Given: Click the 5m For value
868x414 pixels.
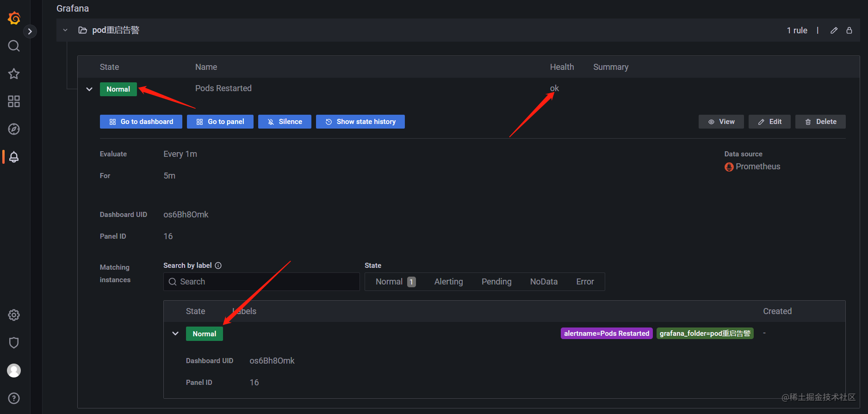Looking at the screenshot, I should tap(169, 176).
